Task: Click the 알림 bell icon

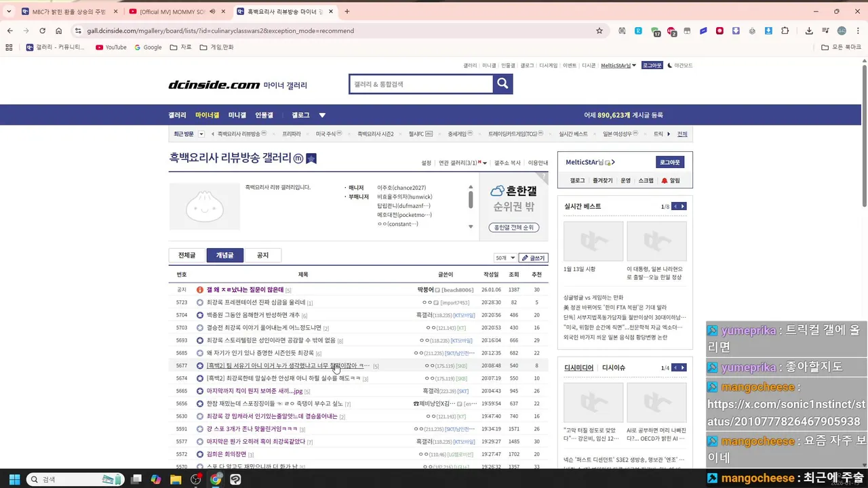Action: tap(665, 181)
